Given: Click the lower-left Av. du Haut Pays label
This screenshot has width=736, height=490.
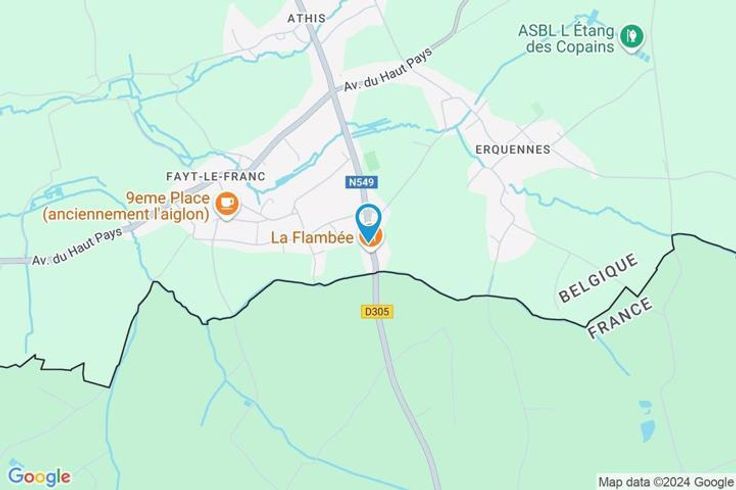Looking at the screenshot, I should pos(77,246).
